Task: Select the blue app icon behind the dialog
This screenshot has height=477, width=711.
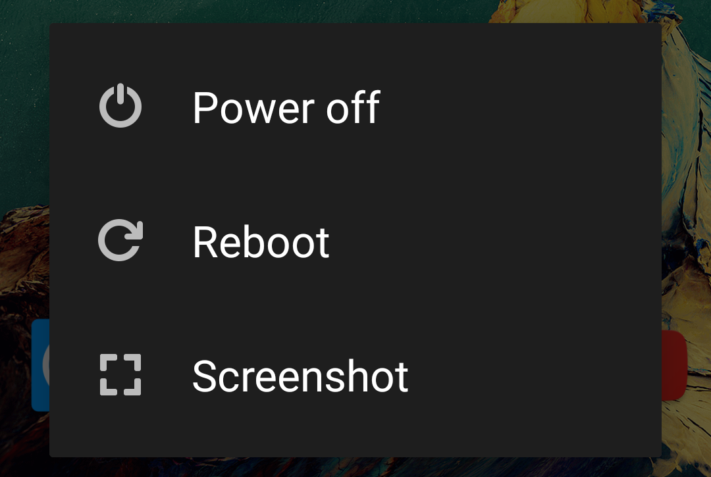Action: click(40, 365)
